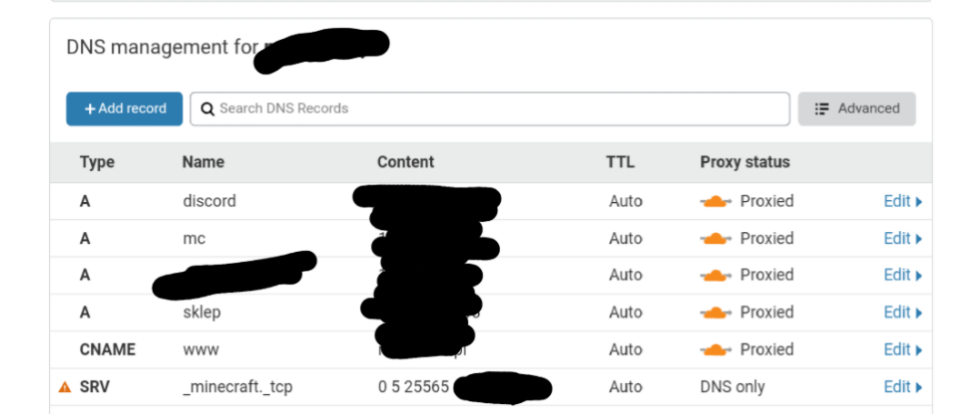
Task: Click the proxy cloud on the third A record
Action: click(716, 275)
